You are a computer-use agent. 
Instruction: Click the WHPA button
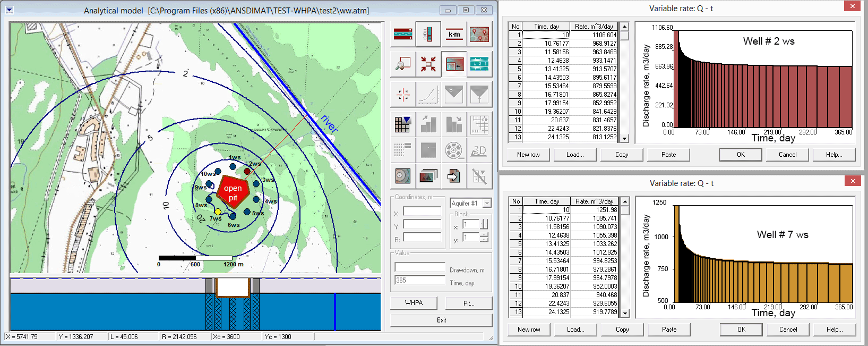414,303
